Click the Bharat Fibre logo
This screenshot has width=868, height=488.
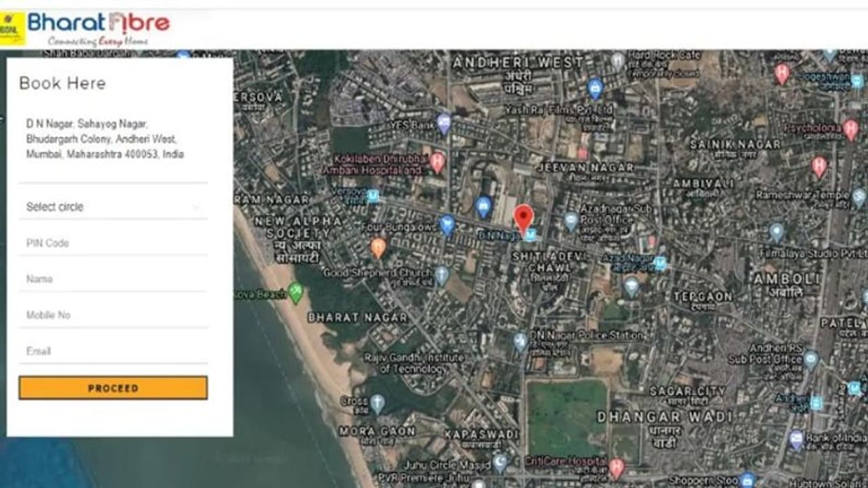pos(98,28)
